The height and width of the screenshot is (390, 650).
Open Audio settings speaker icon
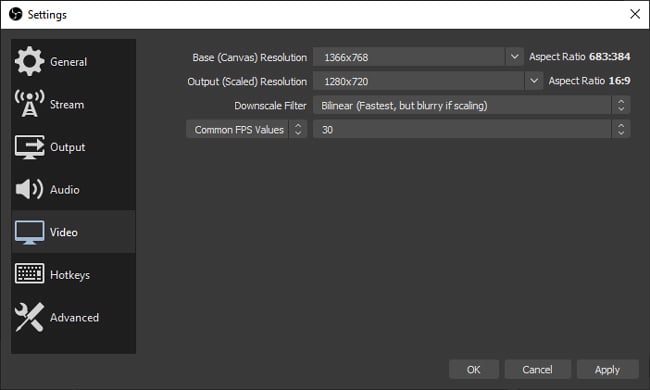click(x=29, y=189)
